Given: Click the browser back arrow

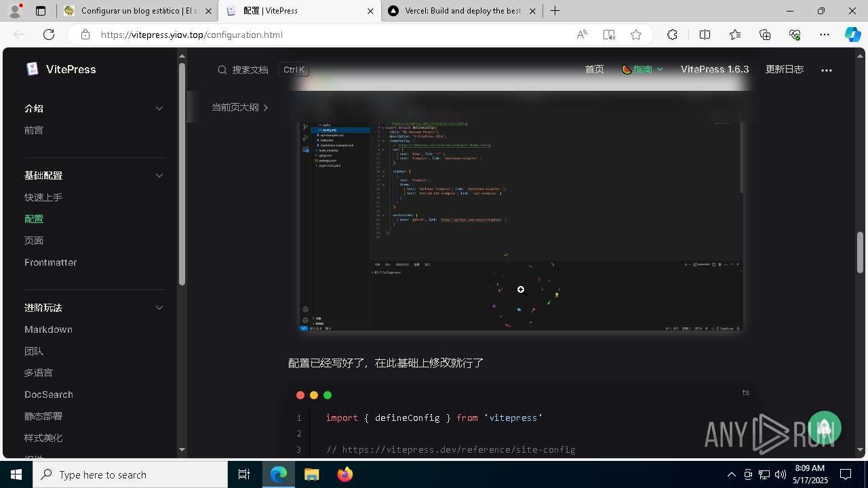Looking at the screenshot, I should point(19,35).
